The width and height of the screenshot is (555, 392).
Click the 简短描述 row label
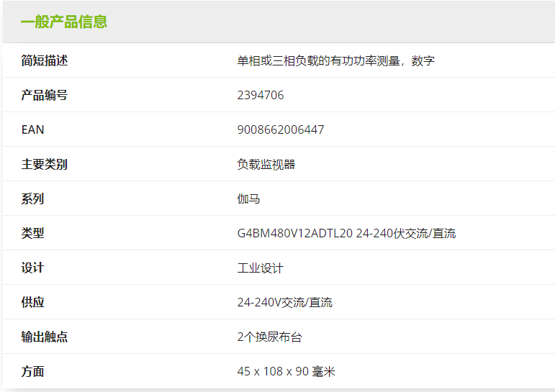pyautogui.click(x=45, y=60)
